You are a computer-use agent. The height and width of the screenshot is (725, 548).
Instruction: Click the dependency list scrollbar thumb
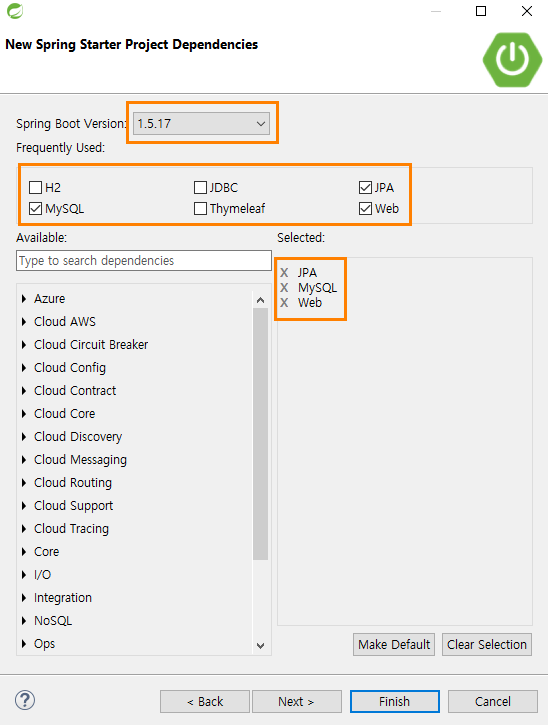click(x=260, y=434)
